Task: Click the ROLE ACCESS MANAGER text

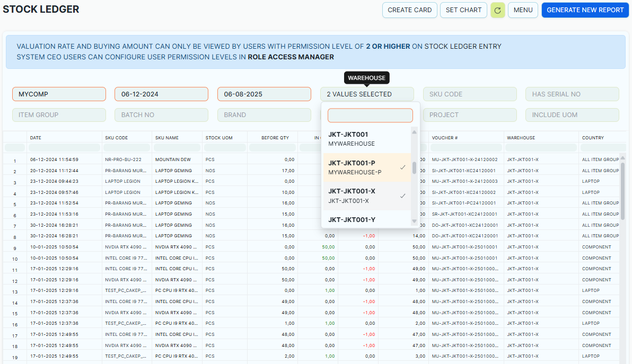Action: pyautogui.click(x=291, y=57)
